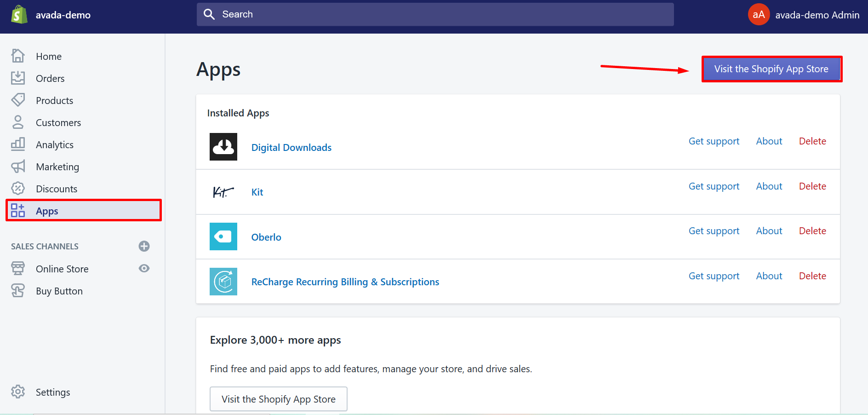The height and width of the screenshot is (415, 868).
Task: Focus the Search input field
Action: point(435,14)
